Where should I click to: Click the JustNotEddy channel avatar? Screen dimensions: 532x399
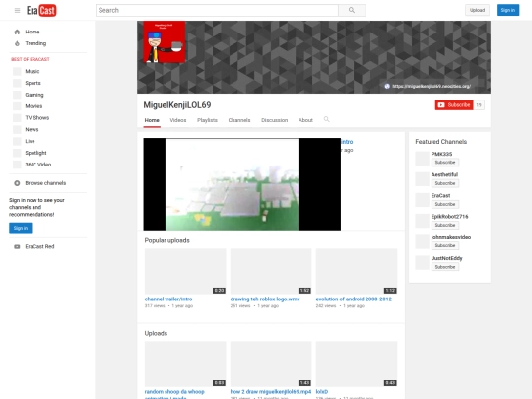(x=422, y=263)
